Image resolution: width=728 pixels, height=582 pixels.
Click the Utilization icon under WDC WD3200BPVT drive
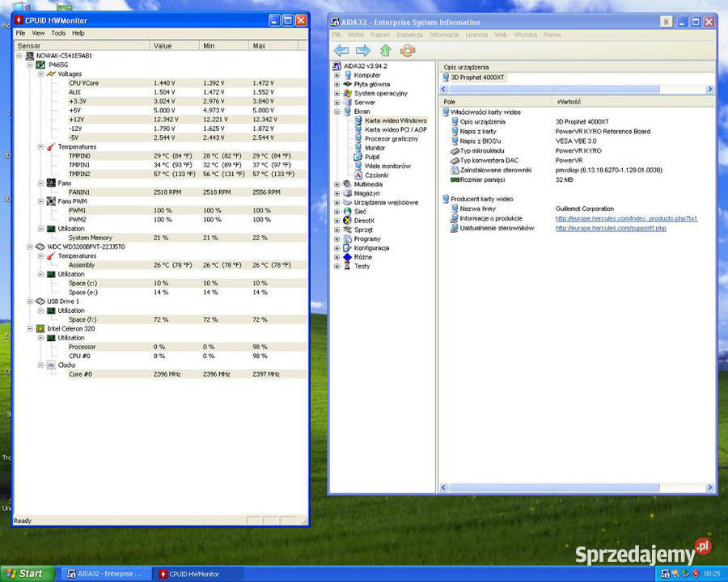click(50, 274)
